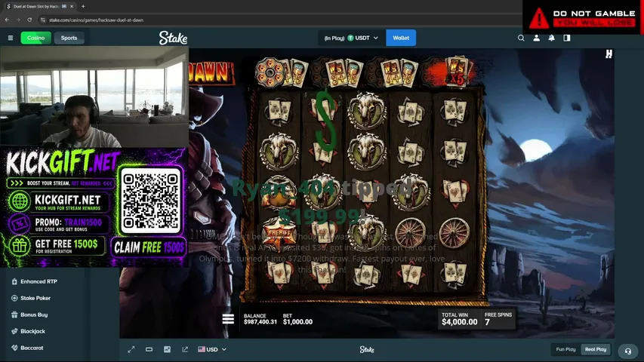Enter fullscreen with the expand icon

point(131,349)
